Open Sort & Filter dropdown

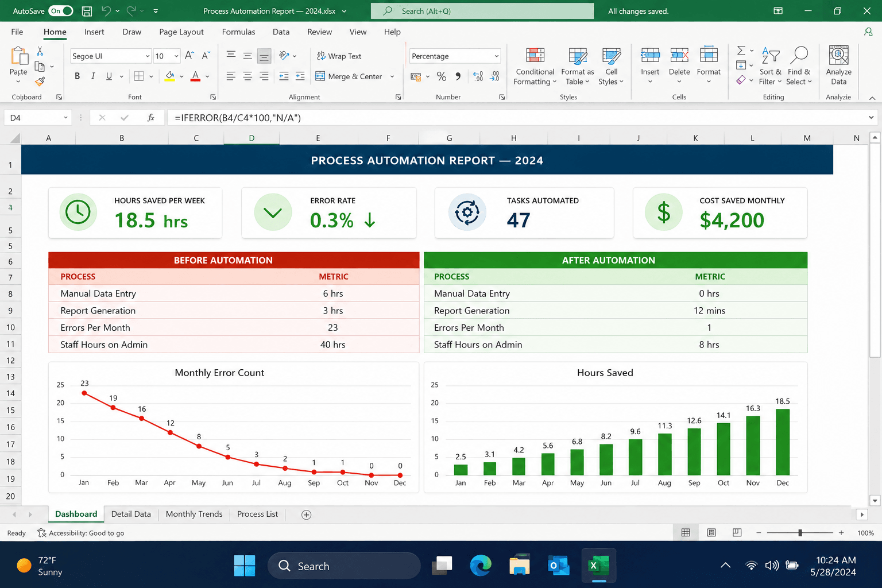pyautogui.click(x=770, y=65)
